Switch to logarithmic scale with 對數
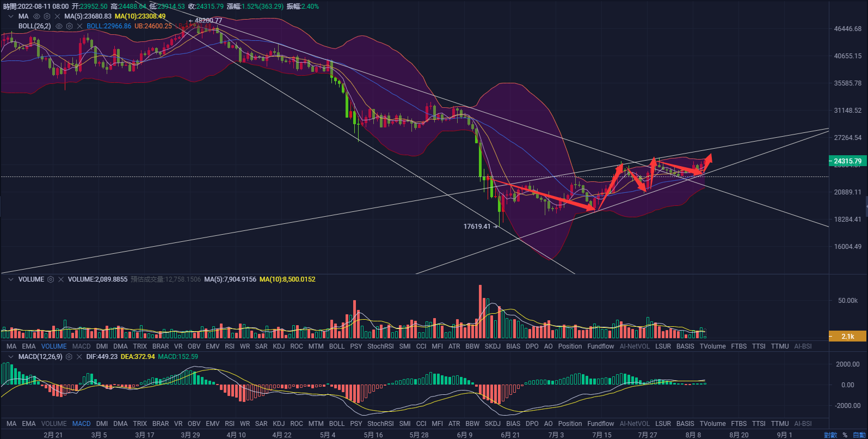 [x=830, y=435]
